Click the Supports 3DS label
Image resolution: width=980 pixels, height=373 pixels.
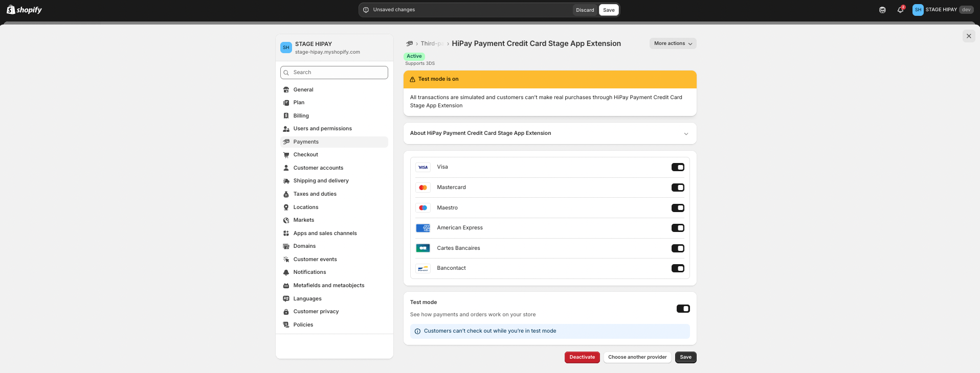[x=420, y=63]
